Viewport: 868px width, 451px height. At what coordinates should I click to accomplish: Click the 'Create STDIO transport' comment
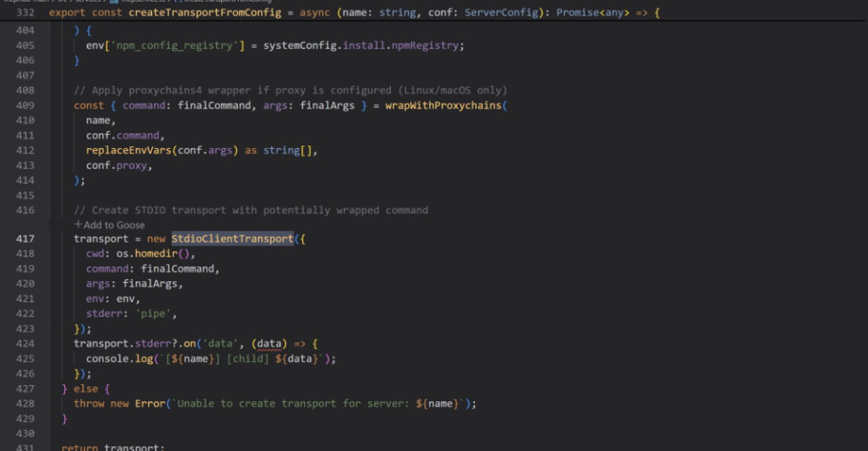(251, 210)
